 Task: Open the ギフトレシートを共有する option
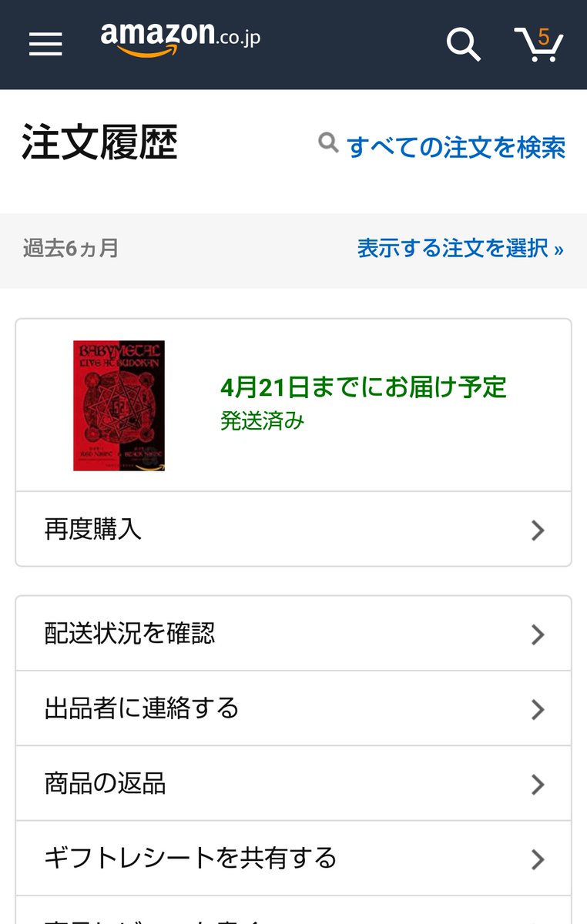click(293, 858)
